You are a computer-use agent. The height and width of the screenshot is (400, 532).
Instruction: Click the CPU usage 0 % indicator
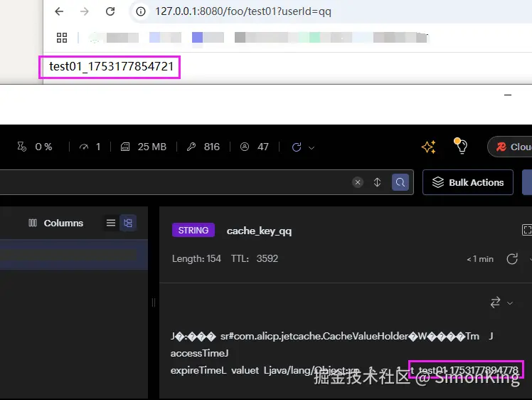coord(35,147)
